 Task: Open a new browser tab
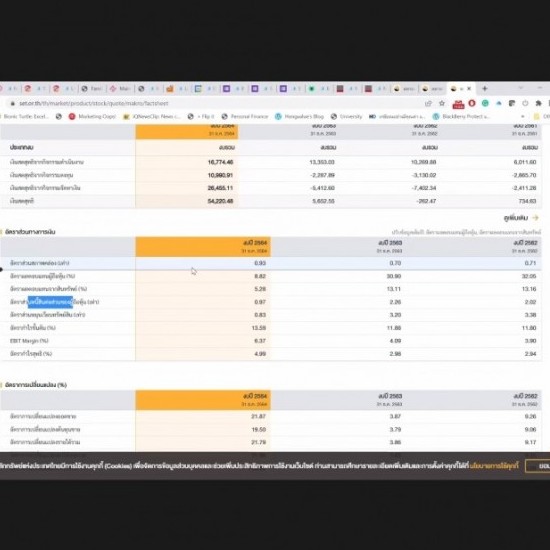484,89
